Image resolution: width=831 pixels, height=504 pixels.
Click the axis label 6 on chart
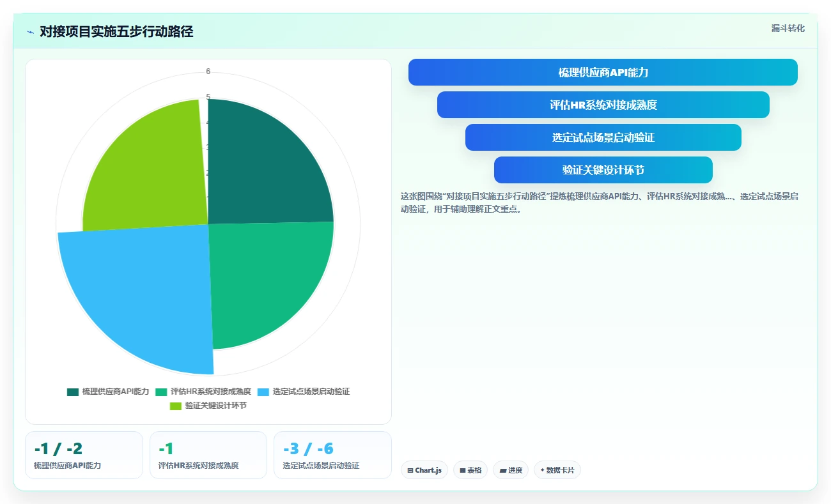tap(208, 72)
